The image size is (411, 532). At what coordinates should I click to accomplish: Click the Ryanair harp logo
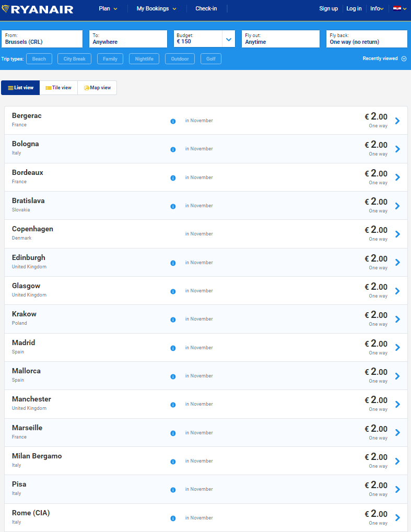5,9
